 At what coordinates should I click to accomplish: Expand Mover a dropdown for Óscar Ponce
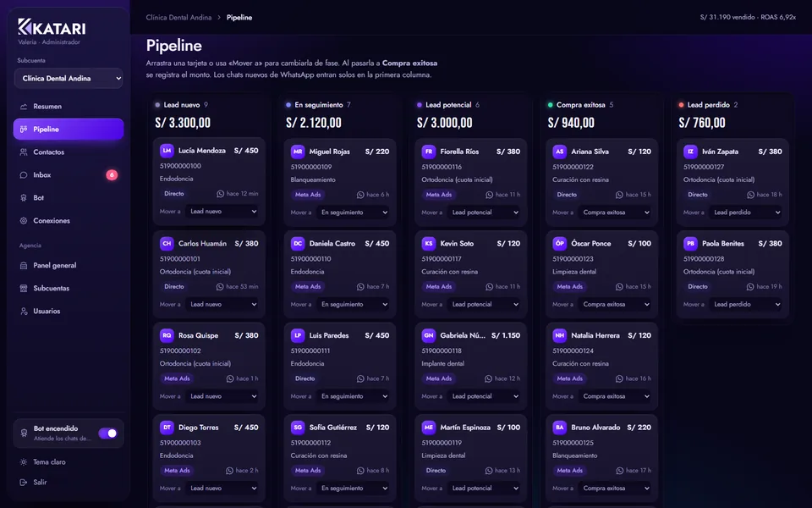click(x=616, y=304)
